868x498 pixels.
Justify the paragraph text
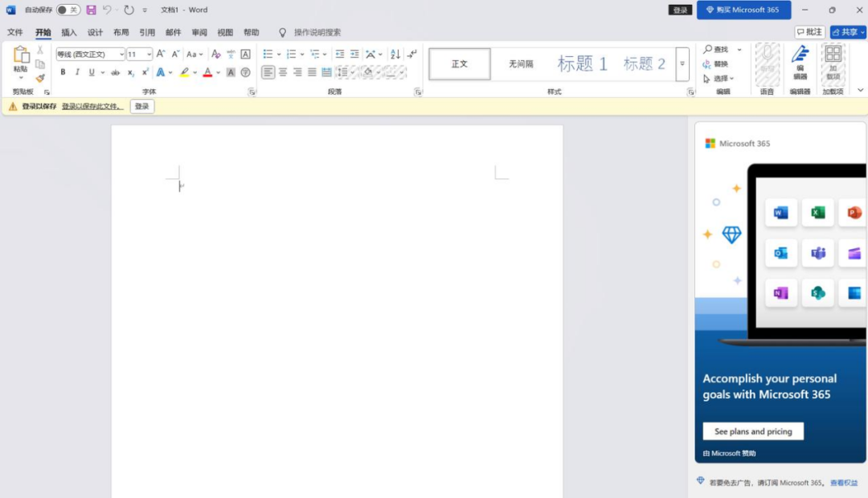312,72
